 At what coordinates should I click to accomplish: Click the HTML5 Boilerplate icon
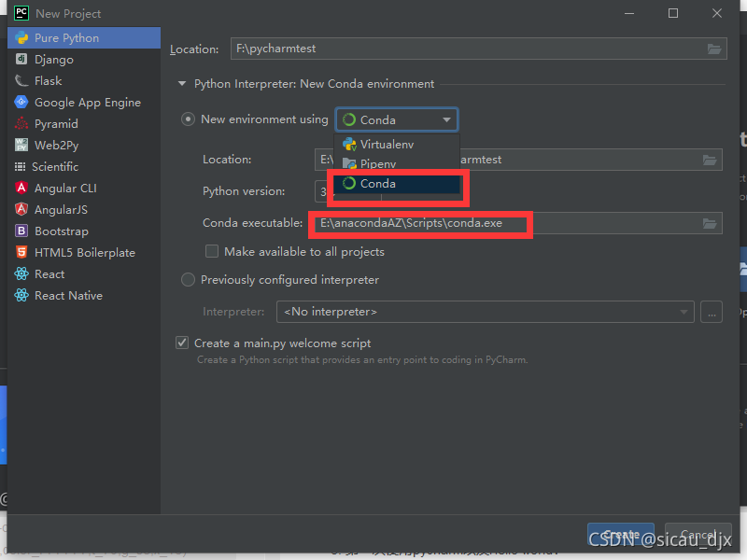[21, 252]
